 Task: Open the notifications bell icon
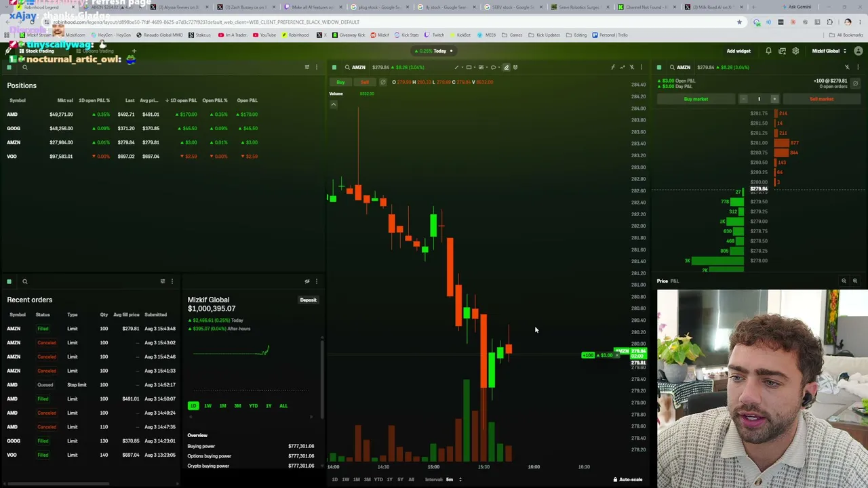(x=768, y=51)
